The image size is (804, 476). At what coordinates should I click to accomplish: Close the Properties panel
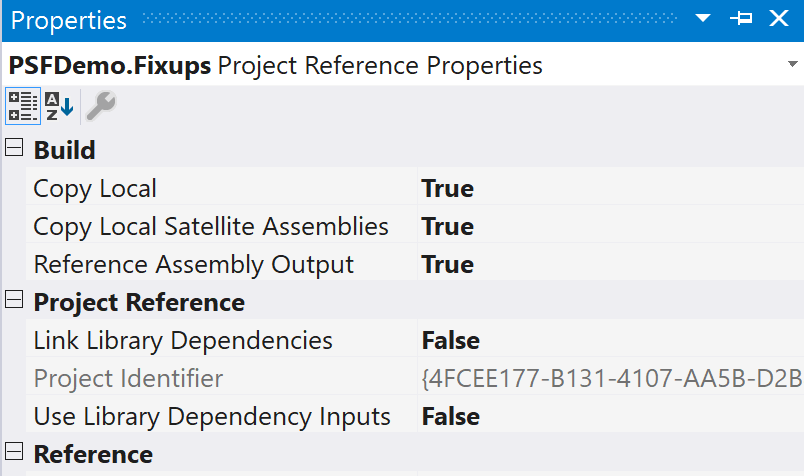click(x=779, y=19)
